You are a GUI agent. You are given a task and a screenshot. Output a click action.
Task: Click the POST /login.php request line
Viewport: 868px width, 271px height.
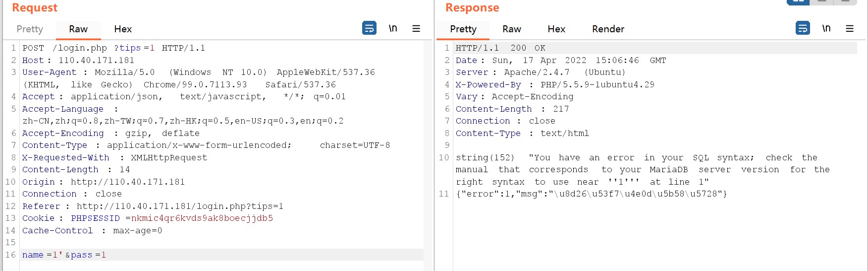113,48
